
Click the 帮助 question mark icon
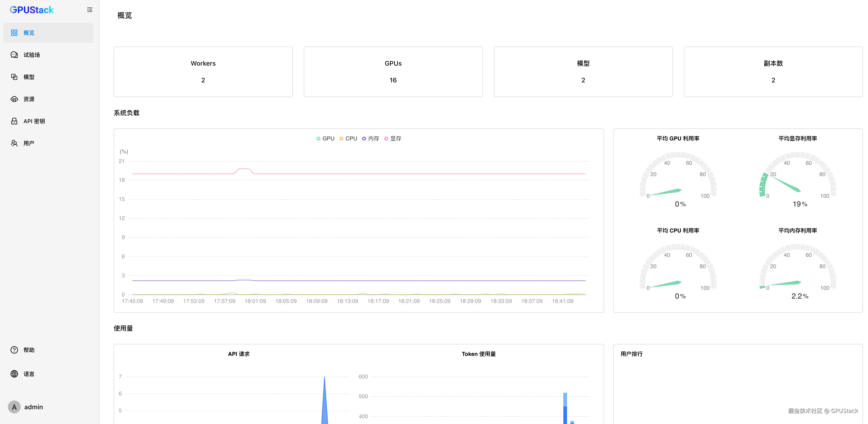point(14,350)
